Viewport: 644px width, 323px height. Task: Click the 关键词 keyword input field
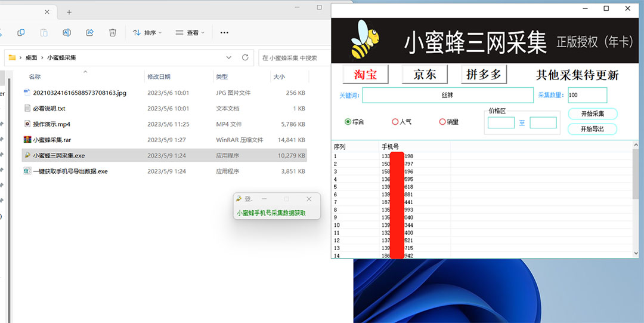click(x=447, y=95)
